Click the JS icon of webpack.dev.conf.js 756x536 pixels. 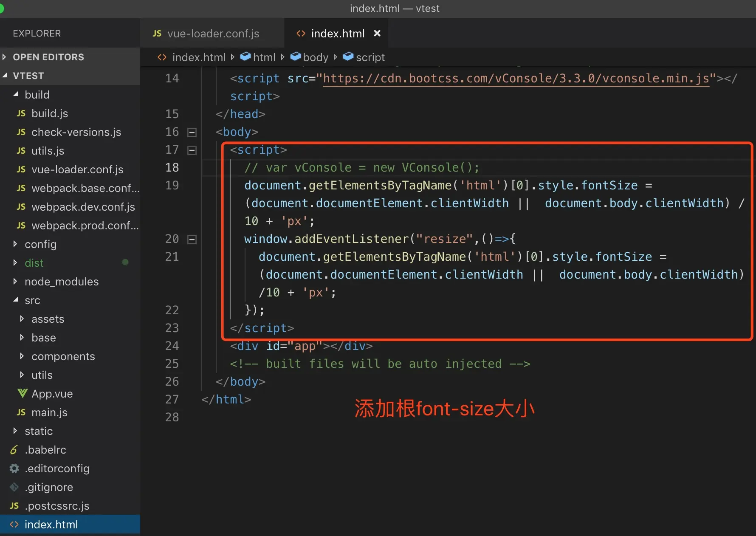coord(21,207)
